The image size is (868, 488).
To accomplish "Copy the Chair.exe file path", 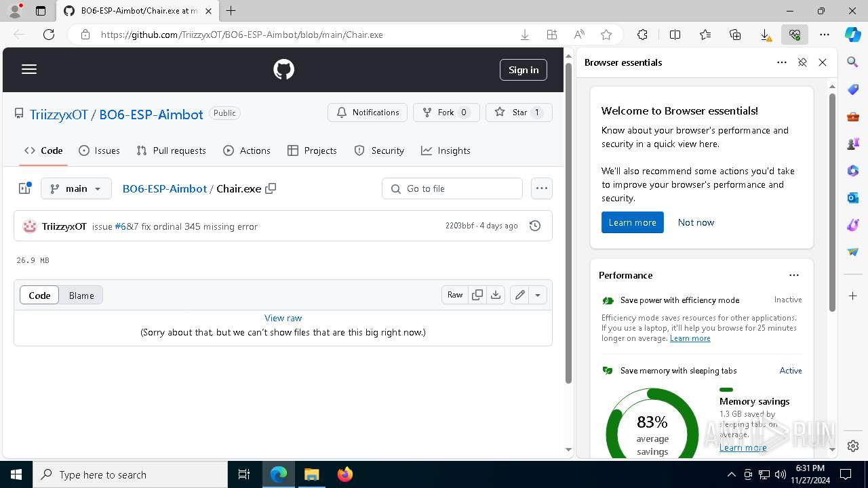I will click(x=271, y=188).
